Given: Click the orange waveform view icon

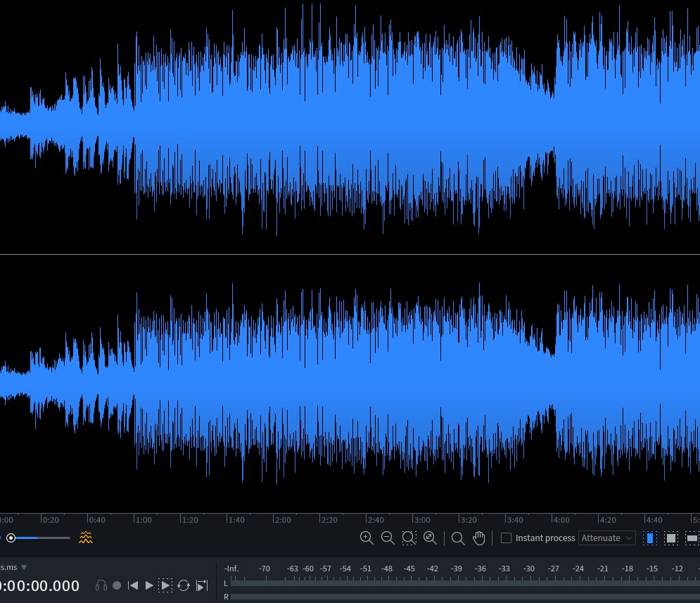Looking at the screenshot, I should tap(86, 538).
